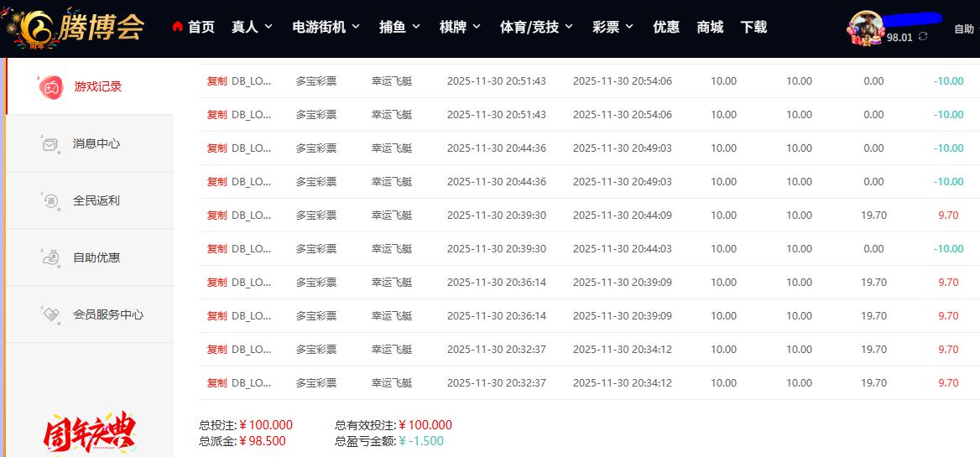This screenshot has width=980, height=457.
Task: Expand the 电游街机 dropdown menu
Action: coord(326,27)
